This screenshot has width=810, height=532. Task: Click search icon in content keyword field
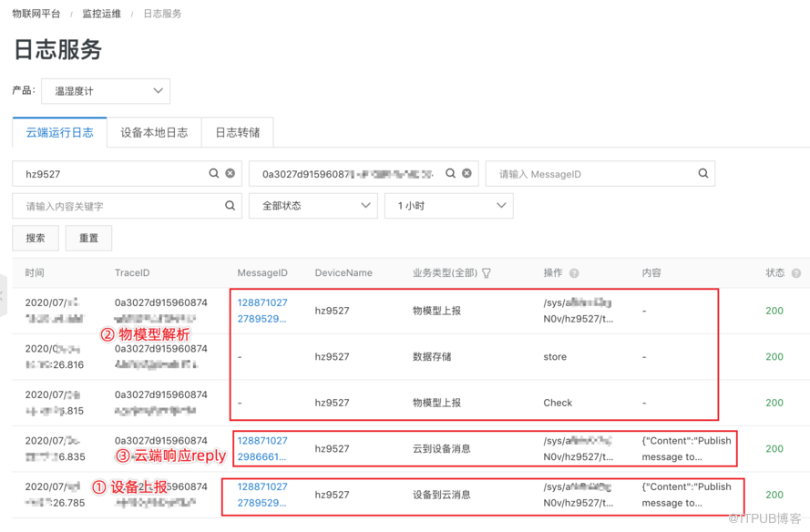231,206
